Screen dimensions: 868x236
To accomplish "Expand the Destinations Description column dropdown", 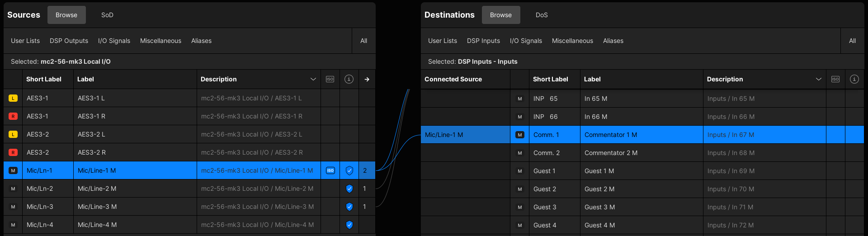I will click(x=818, y=79).
